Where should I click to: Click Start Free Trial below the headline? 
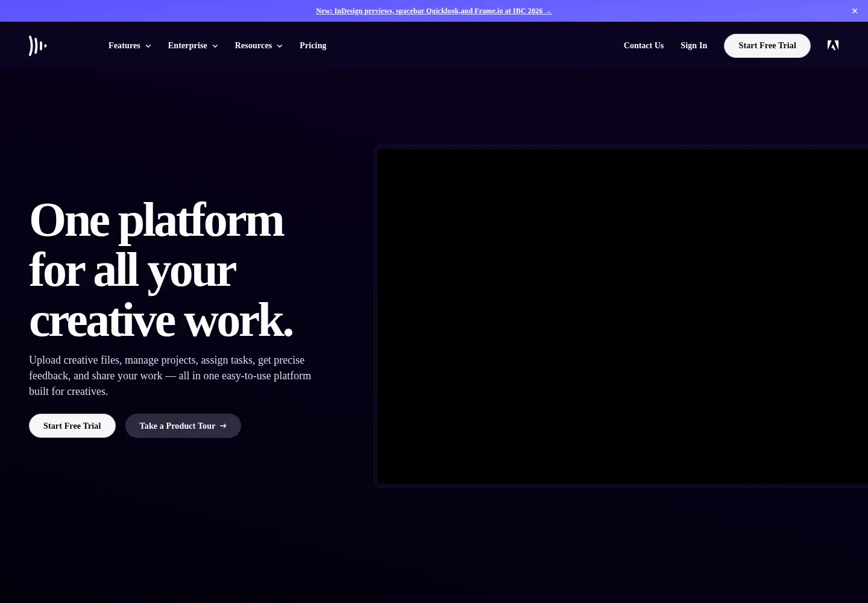(72, 426)
